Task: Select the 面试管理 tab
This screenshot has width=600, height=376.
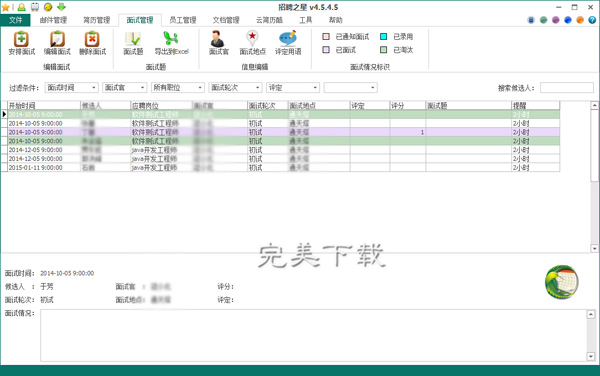Action: tap(140, 20)
